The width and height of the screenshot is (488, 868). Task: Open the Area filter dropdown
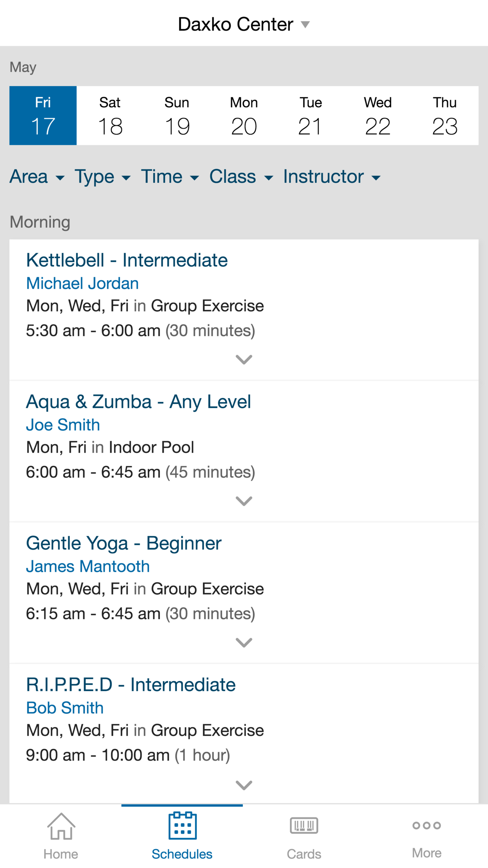tap(37, 177)
